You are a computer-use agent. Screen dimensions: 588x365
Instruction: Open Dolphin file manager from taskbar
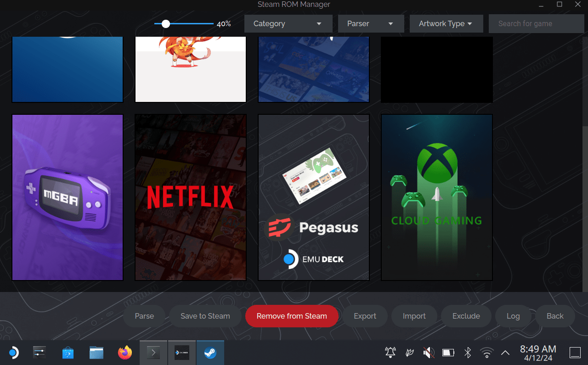[x=96, y=353]
